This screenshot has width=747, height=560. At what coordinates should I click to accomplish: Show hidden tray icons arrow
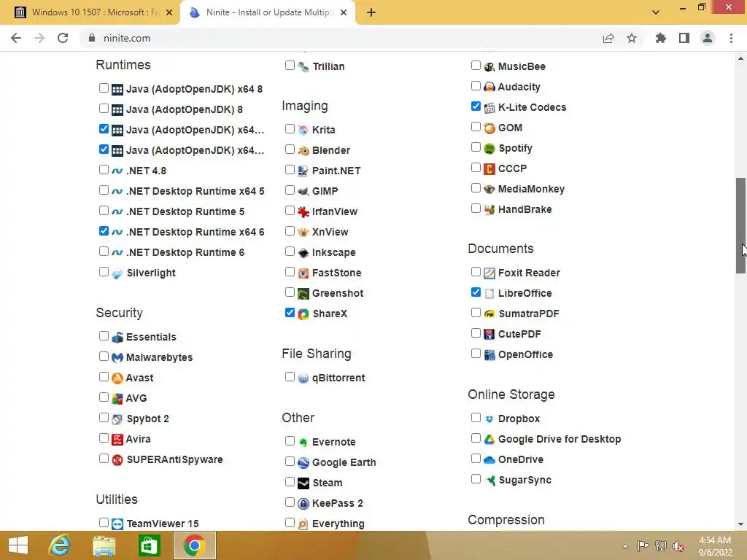[x=625, y=546]
